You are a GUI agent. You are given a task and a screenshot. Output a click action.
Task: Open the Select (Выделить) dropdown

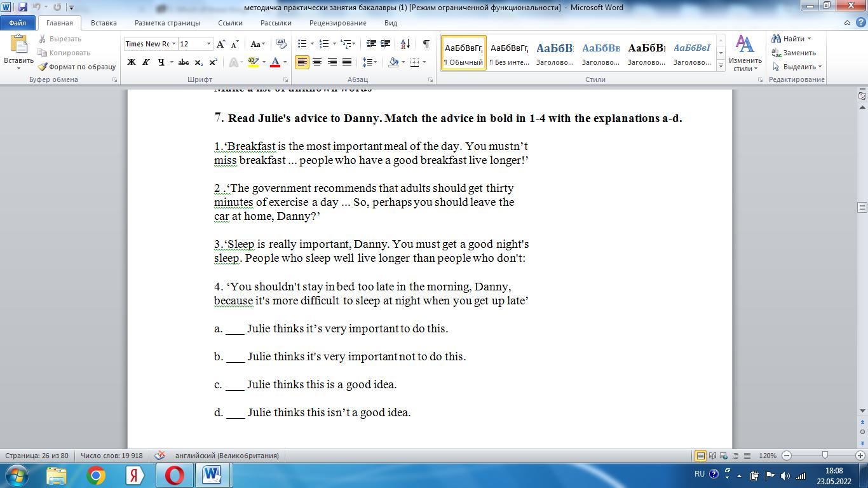[796, 67]
